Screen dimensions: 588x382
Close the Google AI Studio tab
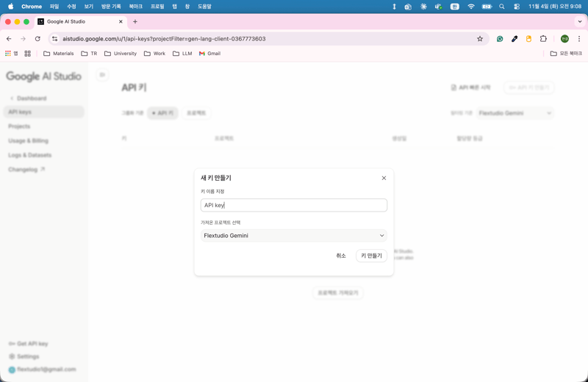121,22
